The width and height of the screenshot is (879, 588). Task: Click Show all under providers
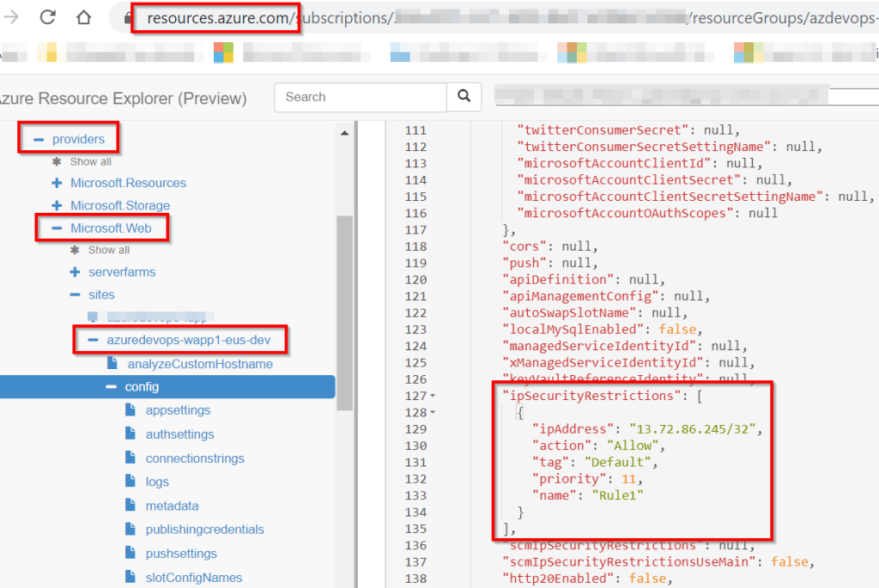91,161
